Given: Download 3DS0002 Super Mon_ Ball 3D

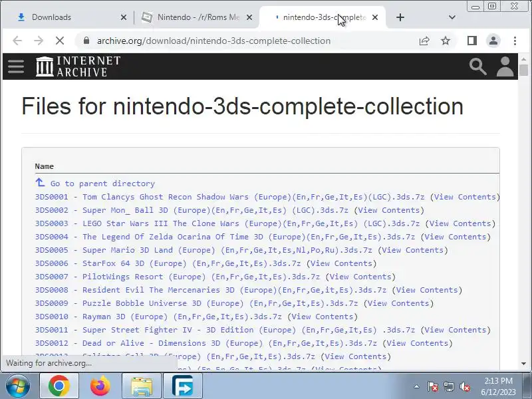Looking at the screenshot, I should pos(192,210).
